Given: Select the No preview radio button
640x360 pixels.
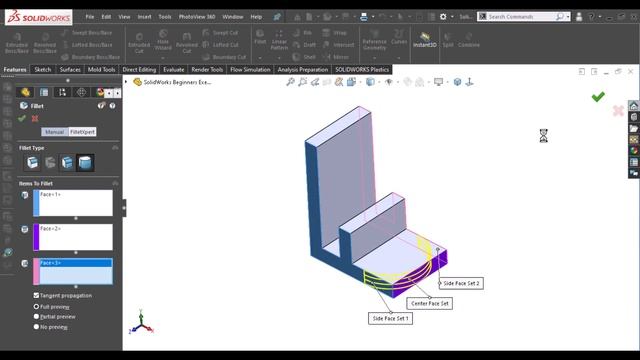Looking at the screenshot, I should pos(36,327).
